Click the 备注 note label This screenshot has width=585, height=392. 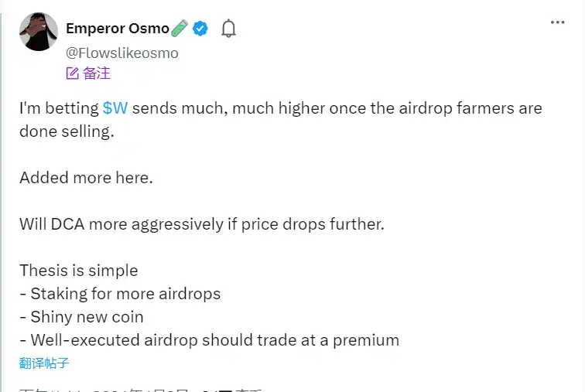97,73
